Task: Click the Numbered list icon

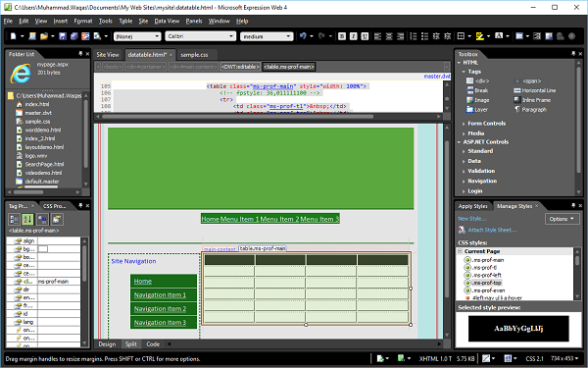Action: (414, 36)
